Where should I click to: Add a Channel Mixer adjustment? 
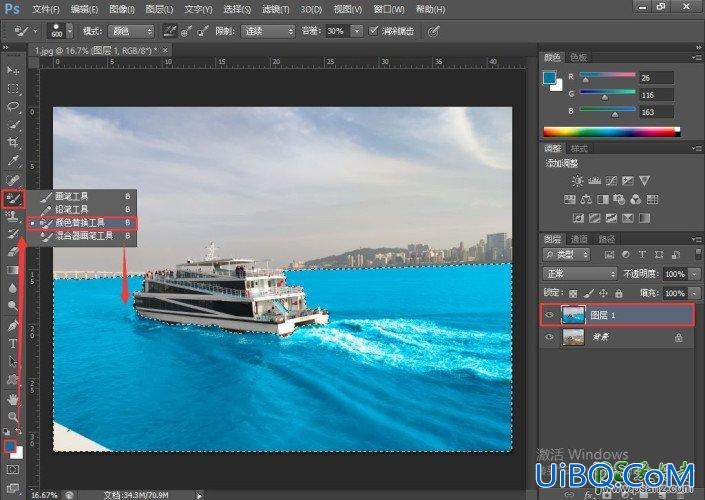[x=636, y=199]
